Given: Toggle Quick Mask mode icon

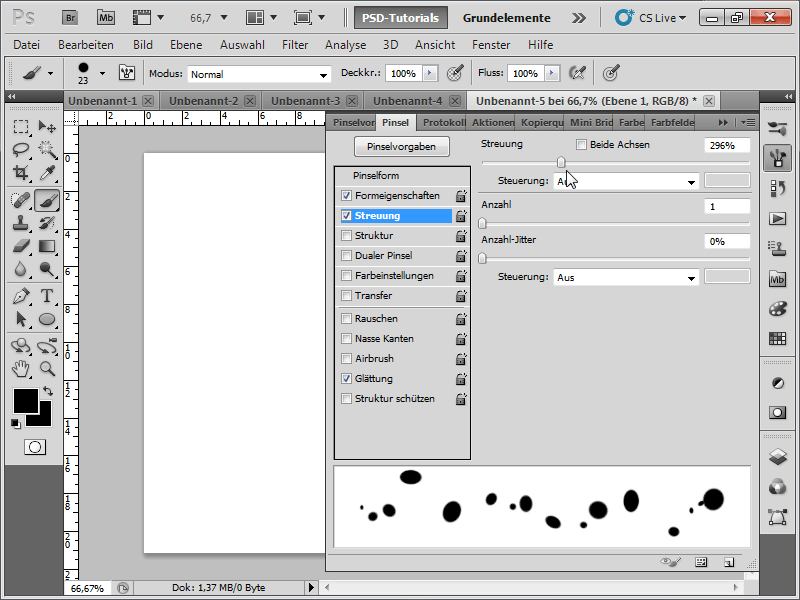Looking at the screenshot, I should [35, 447].
